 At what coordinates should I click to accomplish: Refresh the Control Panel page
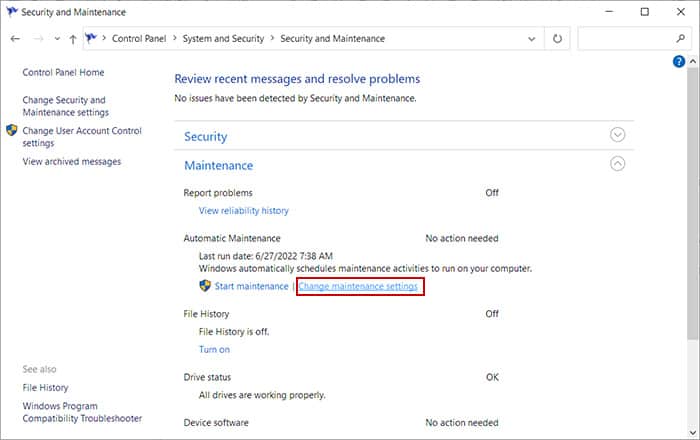557,39
